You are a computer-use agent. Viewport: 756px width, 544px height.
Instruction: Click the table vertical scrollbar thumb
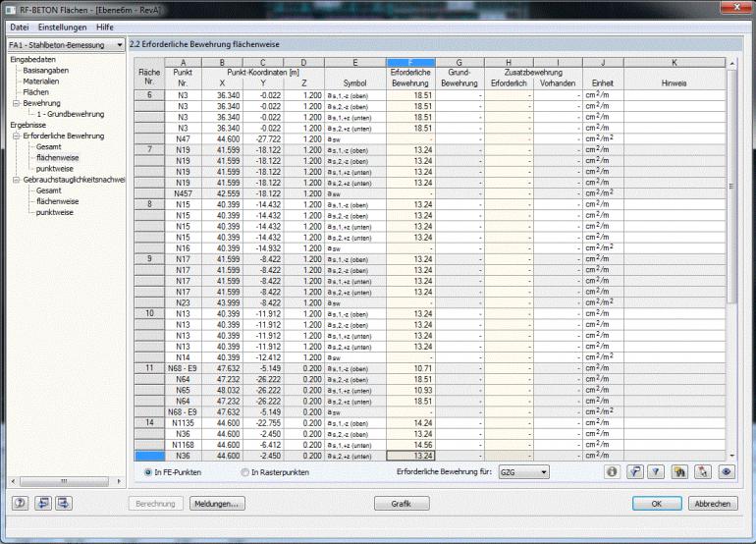731,187
